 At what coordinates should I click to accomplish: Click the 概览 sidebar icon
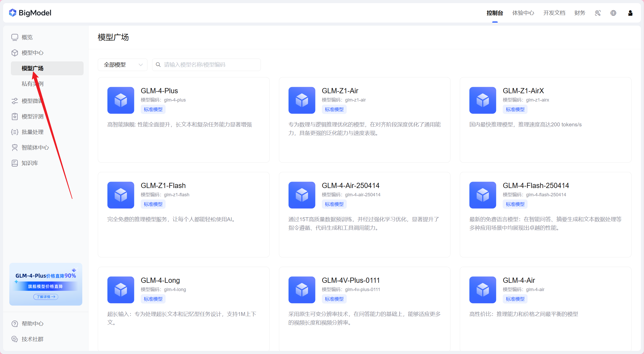15,37
